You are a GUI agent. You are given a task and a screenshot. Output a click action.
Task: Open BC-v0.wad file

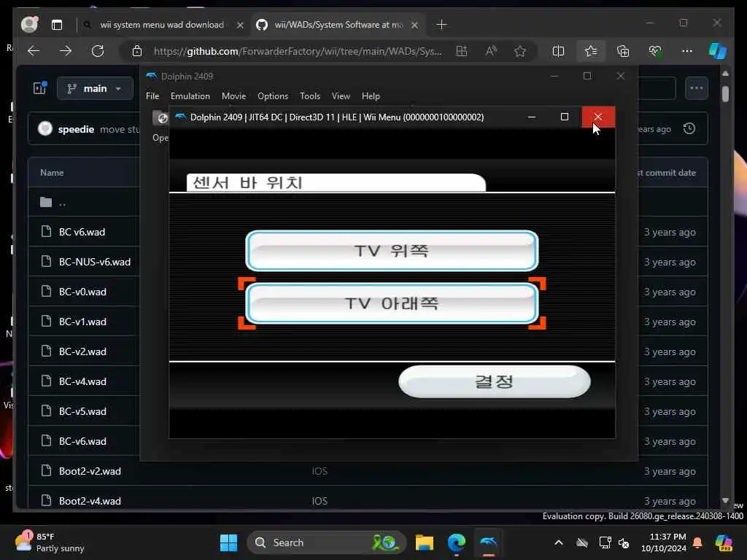(82, 292)
